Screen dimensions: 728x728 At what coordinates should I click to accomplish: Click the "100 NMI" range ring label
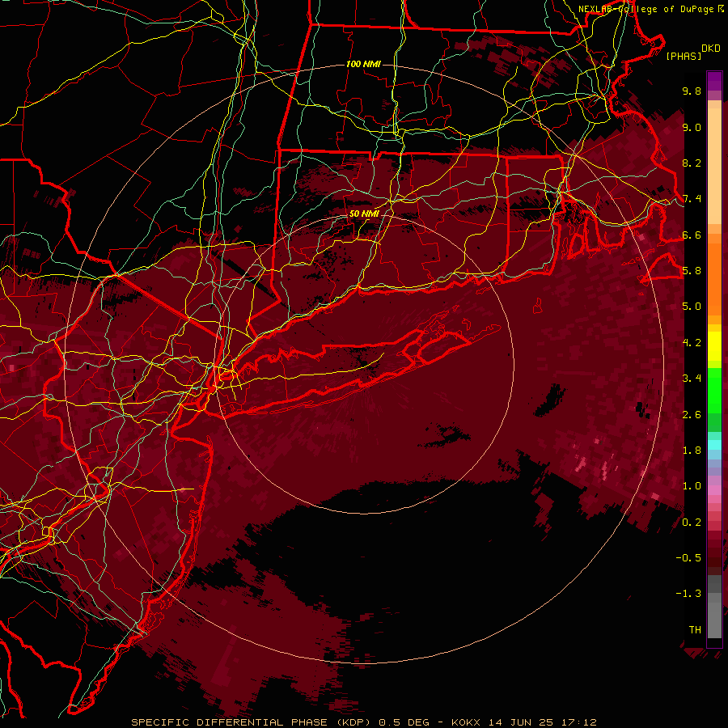(363, 64)
